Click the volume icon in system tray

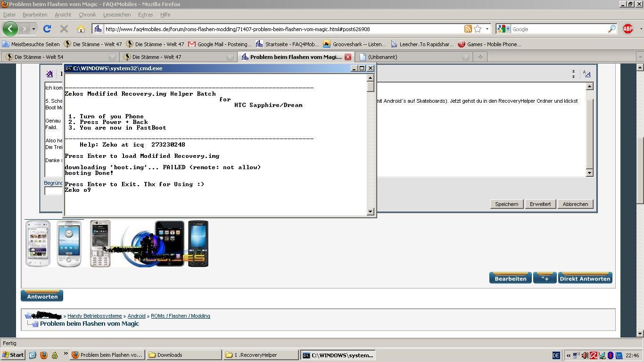pyautogui.click(x=585, y=355)
